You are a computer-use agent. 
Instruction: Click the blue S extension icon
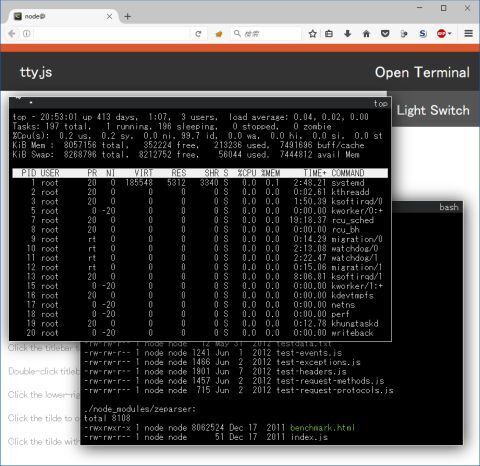423,34
